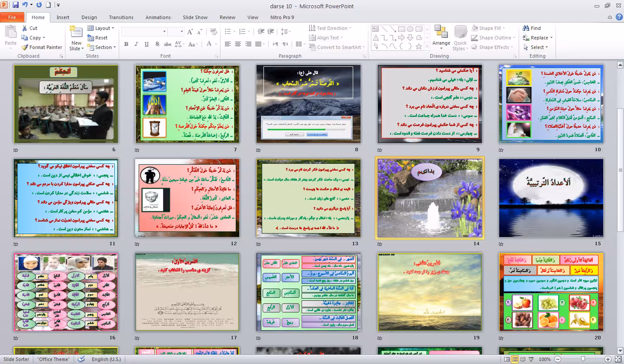Toggle Align Text Right
This screenshot has width=624, height=364.
pyautogui.click(x=248, y=44)
